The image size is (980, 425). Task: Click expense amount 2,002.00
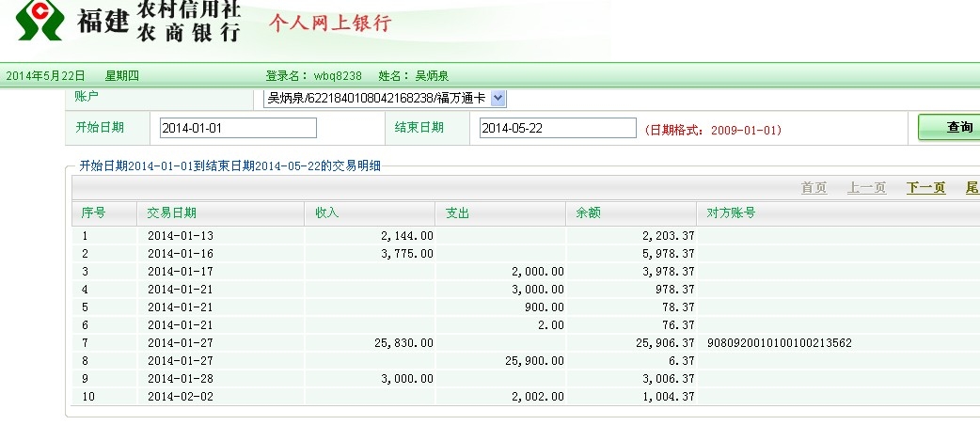[x=538, y=396]
